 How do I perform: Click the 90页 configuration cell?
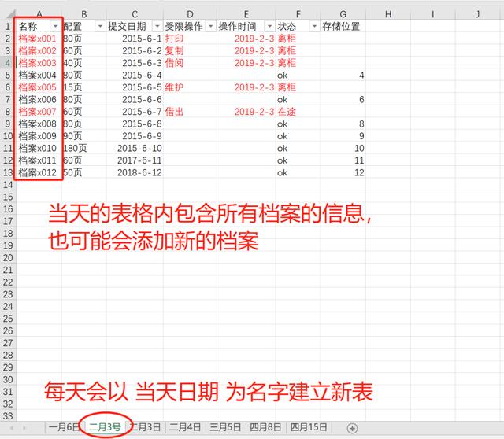click(84, 136)
